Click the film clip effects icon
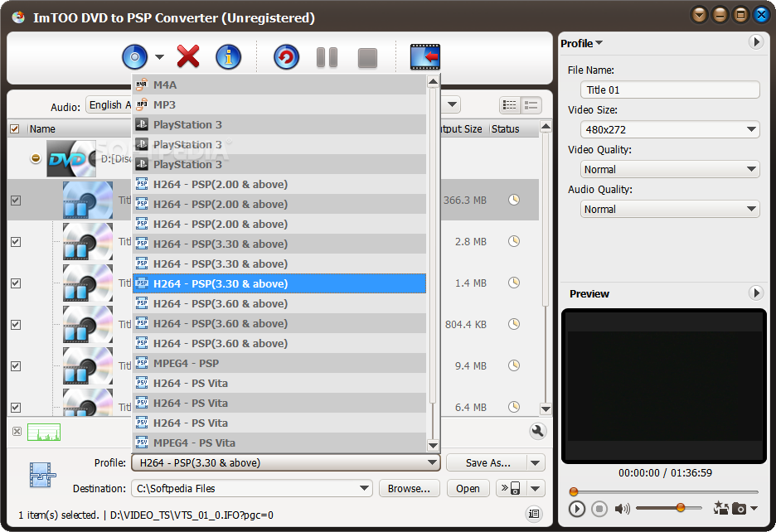776x532 pixels. (424, 57)
